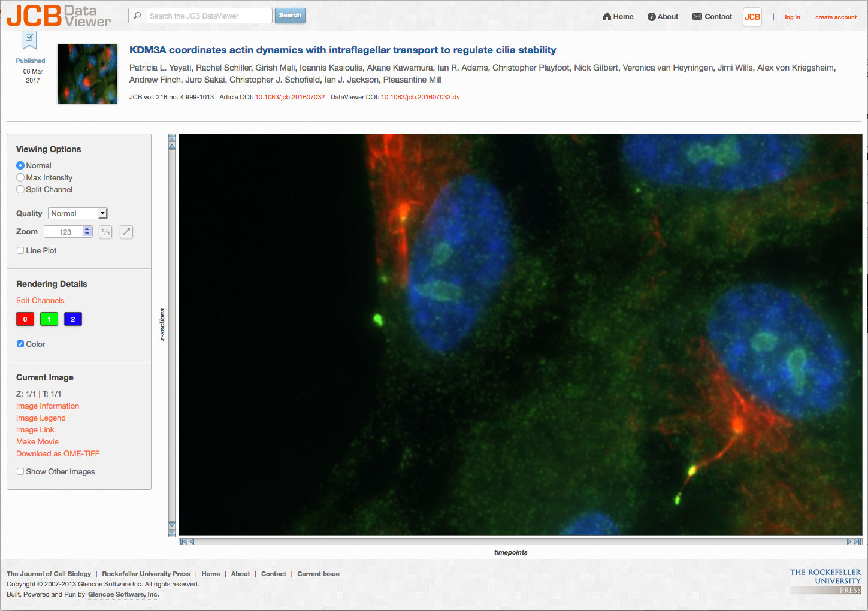Click the red channel 0 swatch
The width and height of the screenshot is (868, 611).
point(25,319)
